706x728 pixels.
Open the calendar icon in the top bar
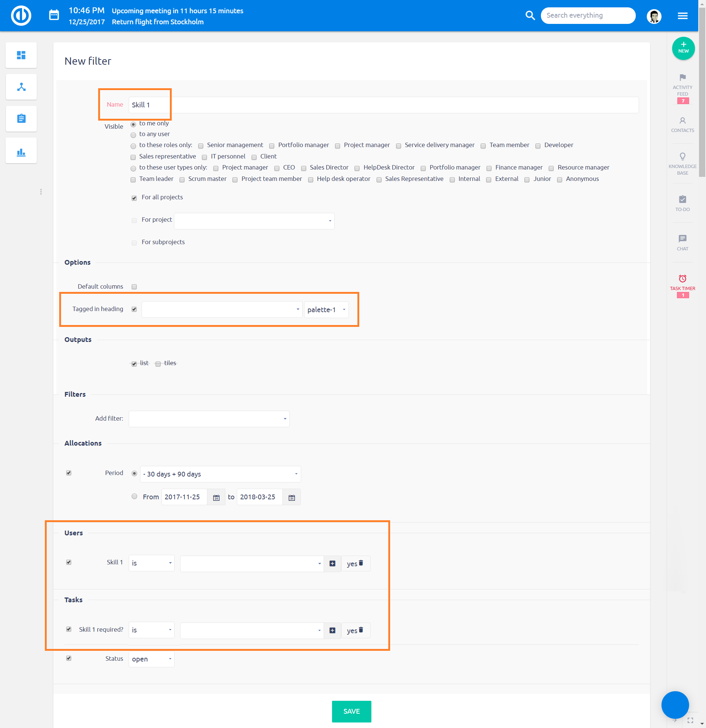point(54,15)
